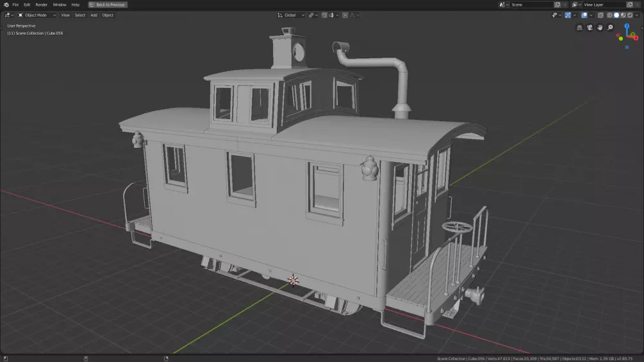Image resolution: width=644 pixels, height=362 pixels.
Task: Click the User Perspective label
Action: click(x=21, y=26)
